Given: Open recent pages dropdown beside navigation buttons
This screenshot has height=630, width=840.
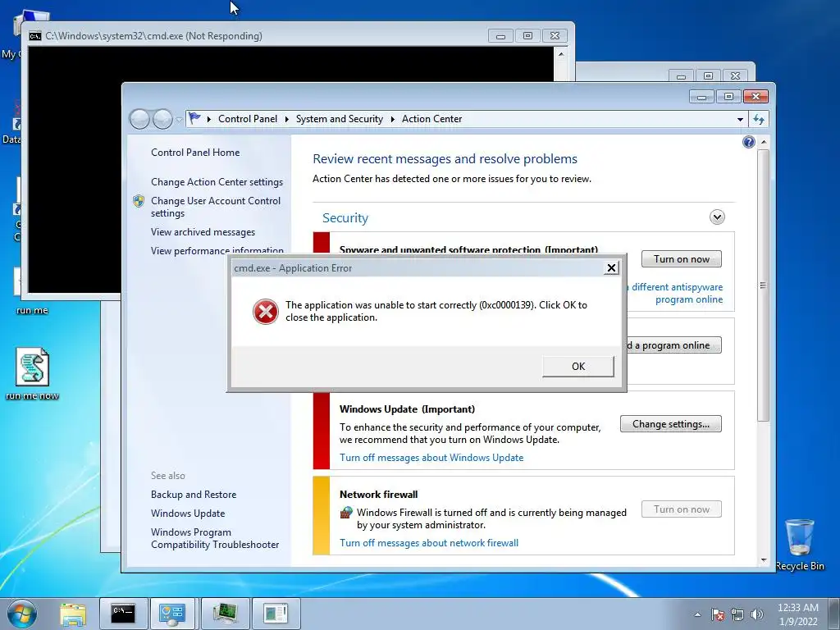Looking at the screenshot, I should click(179, 120).
